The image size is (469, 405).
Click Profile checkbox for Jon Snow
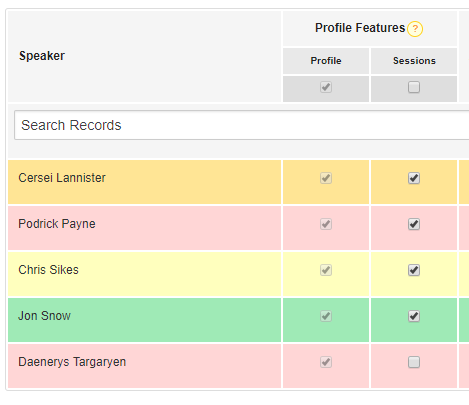[326, 316]
